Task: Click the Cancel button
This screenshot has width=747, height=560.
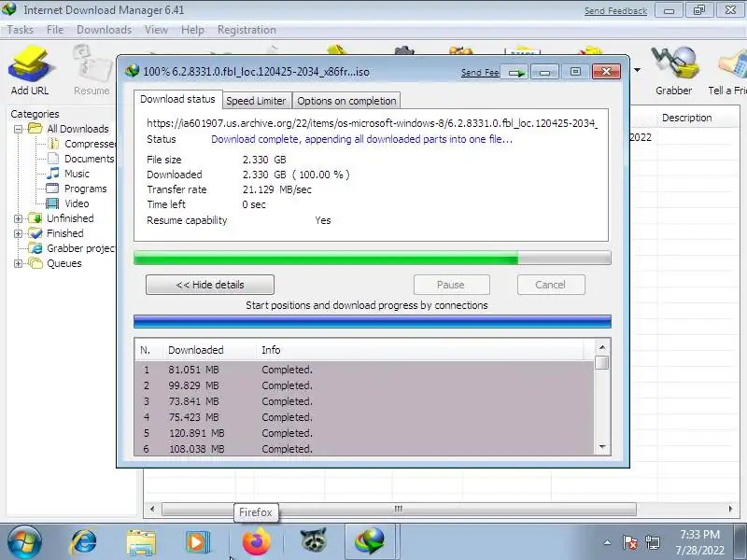Action: [x=551, y=285]
